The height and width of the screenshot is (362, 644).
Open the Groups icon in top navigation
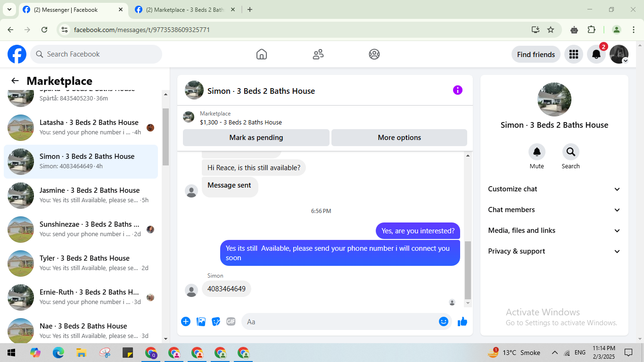(374, 54)
